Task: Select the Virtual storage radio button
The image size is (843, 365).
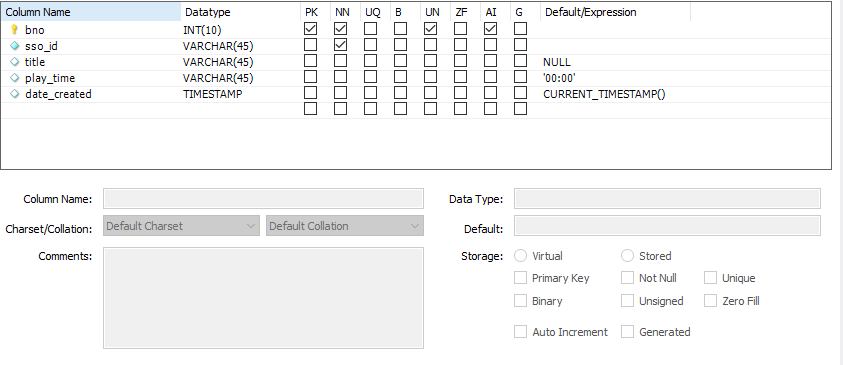Action: click(x=520, y=256)
